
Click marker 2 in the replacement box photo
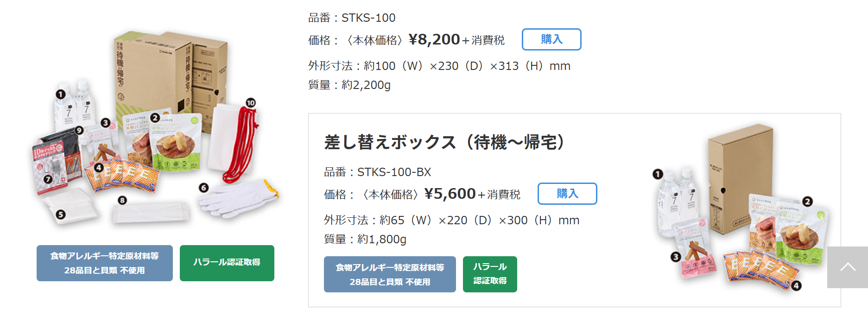pyautogui.click(x=807, y=201)
